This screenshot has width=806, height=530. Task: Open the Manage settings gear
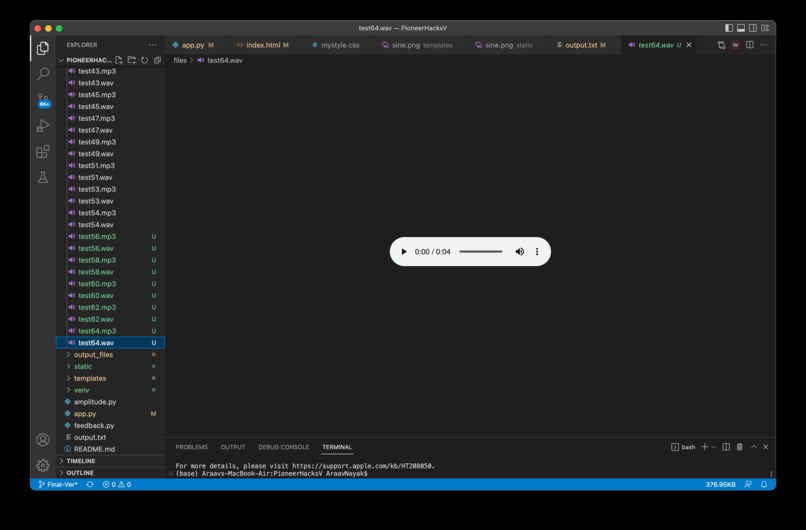[x=43, y=465]
